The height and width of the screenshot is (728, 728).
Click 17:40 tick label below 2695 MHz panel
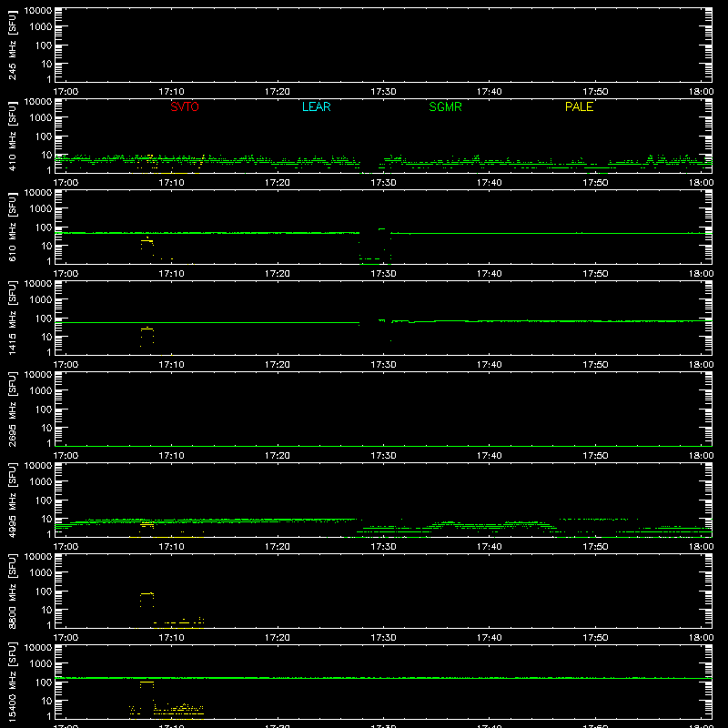coord(490,456)
